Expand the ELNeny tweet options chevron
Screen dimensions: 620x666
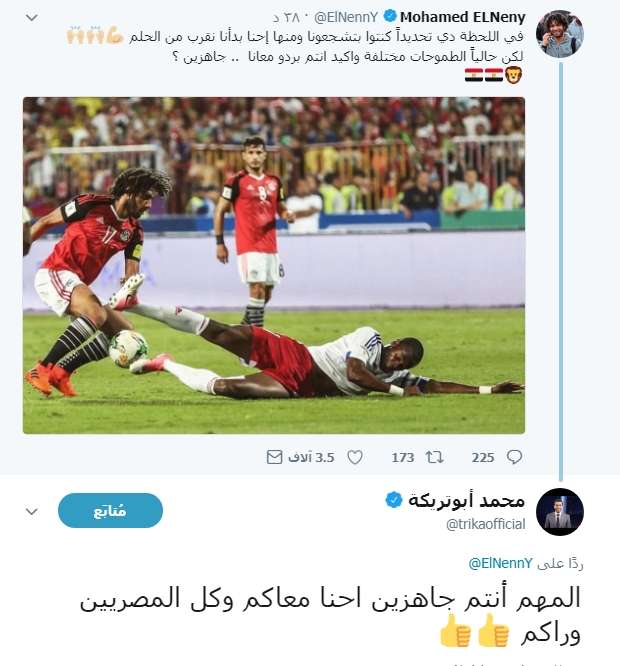(x=32, y=18)
